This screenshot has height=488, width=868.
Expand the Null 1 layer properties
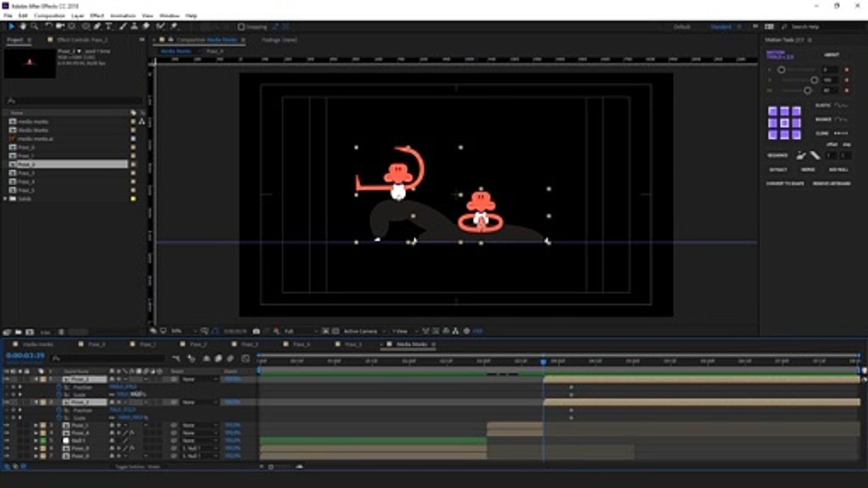tap(36, 441)
